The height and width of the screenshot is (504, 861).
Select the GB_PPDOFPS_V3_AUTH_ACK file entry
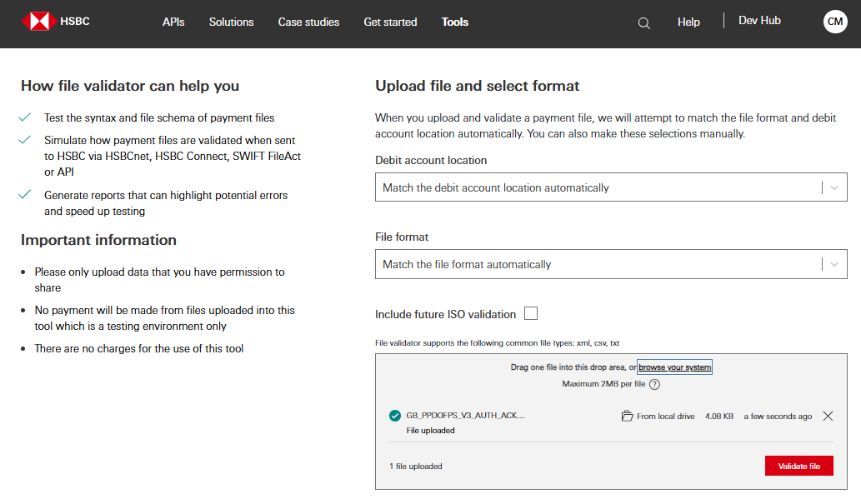pos(464,415)
